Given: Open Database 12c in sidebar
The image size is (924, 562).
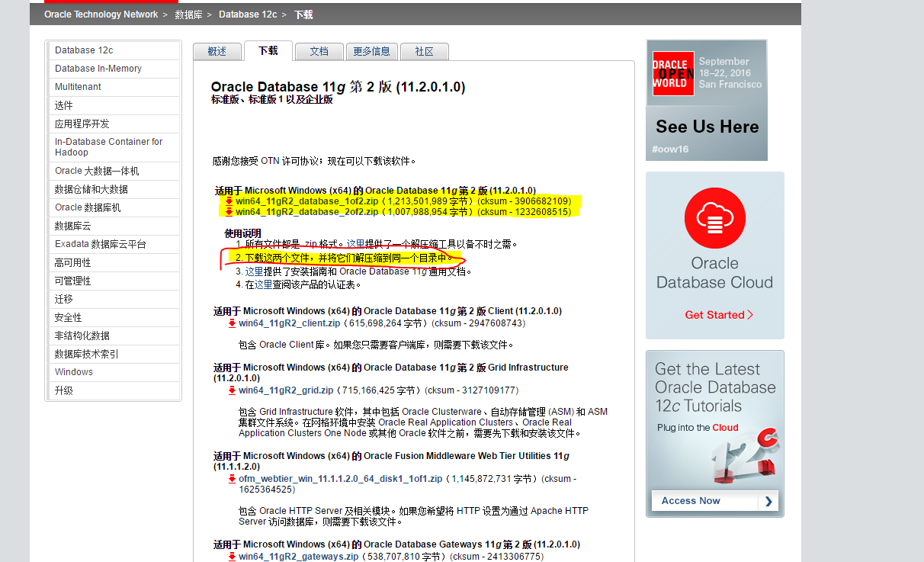Looking at the screenshot, I should 114,50.
